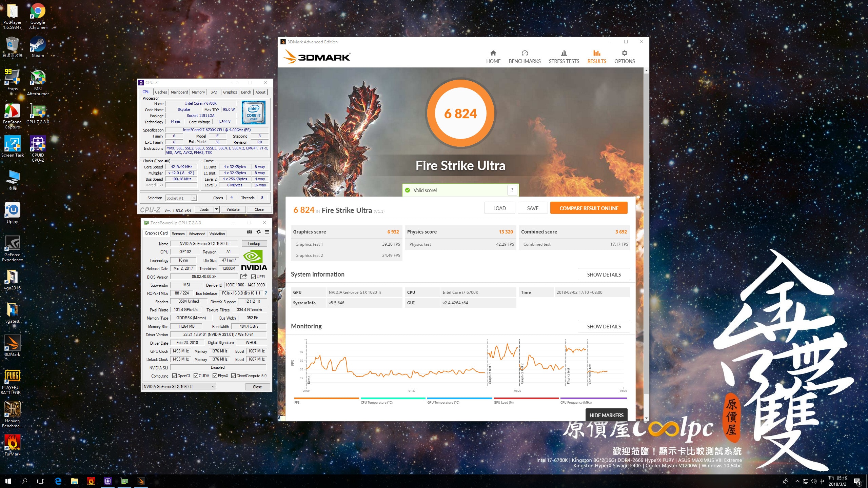Switch to CPU-Z Mainboard tab
This screenshot has width=868, height=488.
pos(179,92)
